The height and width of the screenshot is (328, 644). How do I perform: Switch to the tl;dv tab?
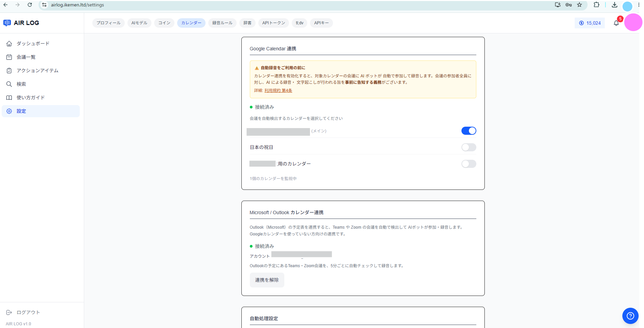(300, 23)
